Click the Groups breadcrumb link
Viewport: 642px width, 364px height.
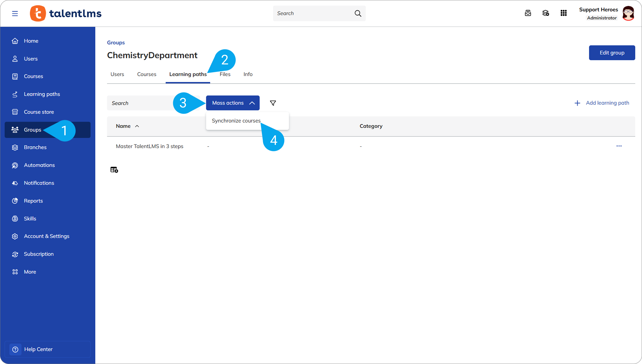[x=116, y=43]
